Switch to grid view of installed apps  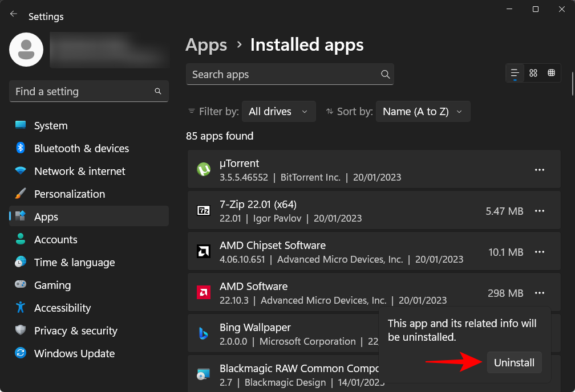pos(551,73)
